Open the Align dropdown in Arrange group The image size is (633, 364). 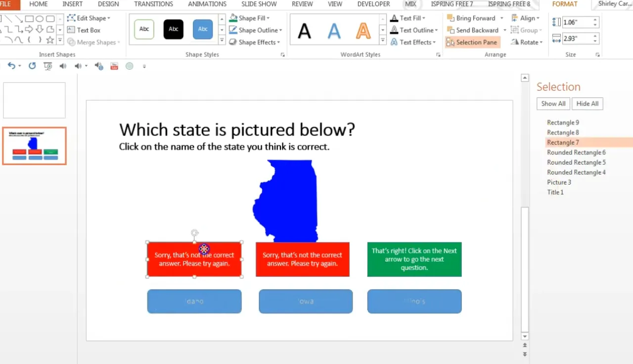[x=527, y=18]
